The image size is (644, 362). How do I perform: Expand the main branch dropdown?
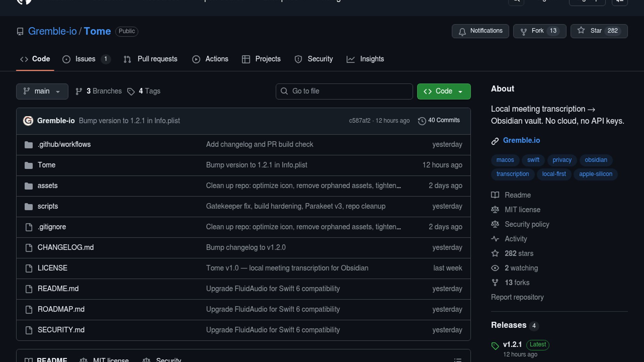(42, 91)
